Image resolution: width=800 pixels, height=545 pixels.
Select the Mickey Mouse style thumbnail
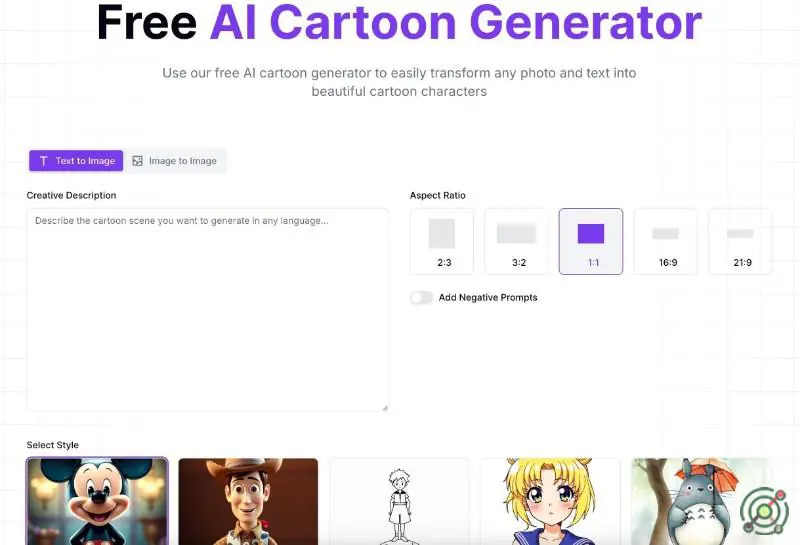coord(97,501)
